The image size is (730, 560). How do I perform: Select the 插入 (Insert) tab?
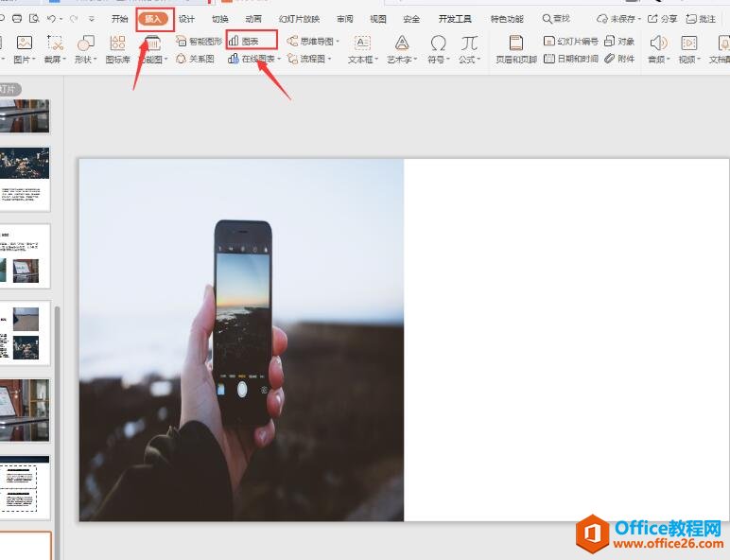(152, 19)
